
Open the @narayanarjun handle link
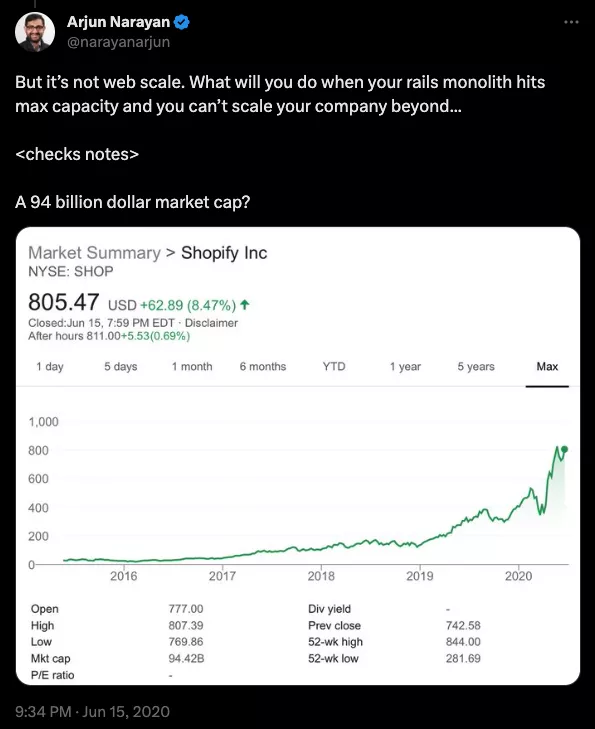click(x=119, y=42)
